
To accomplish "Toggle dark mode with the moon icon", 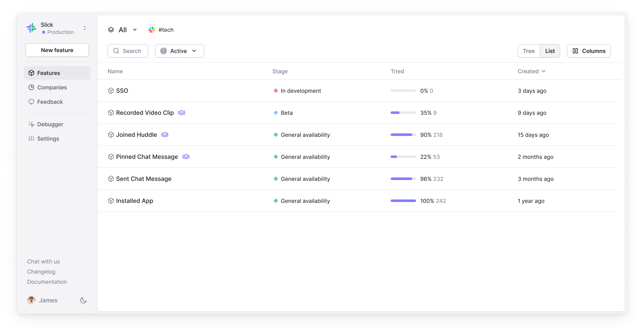I will 83,300.
